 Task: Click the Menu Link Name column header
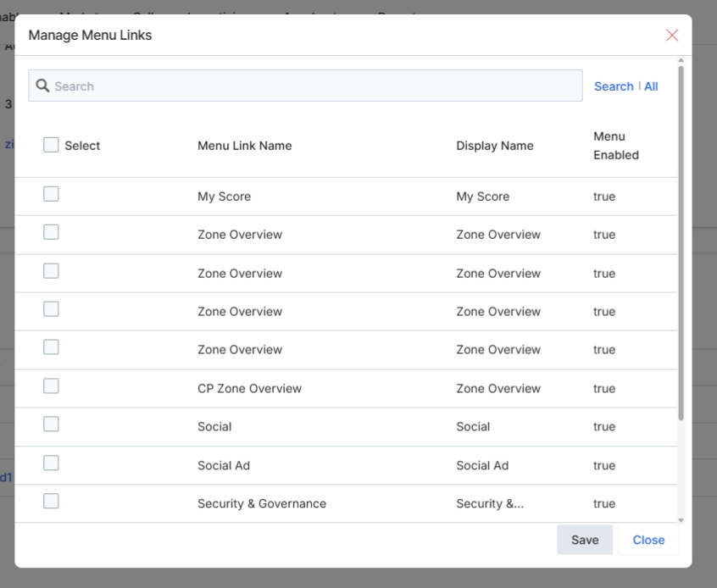(245, 146)
